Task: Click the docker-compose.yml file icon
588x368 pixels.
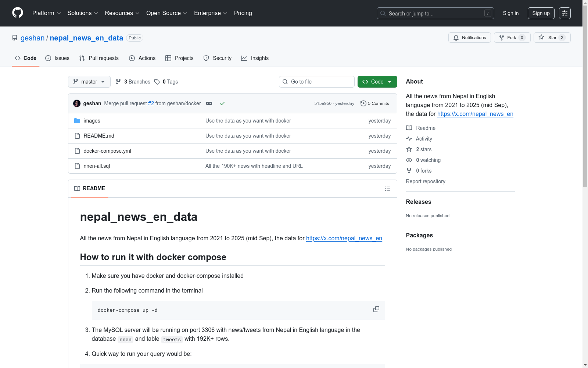Action: (x=77, y=151)
